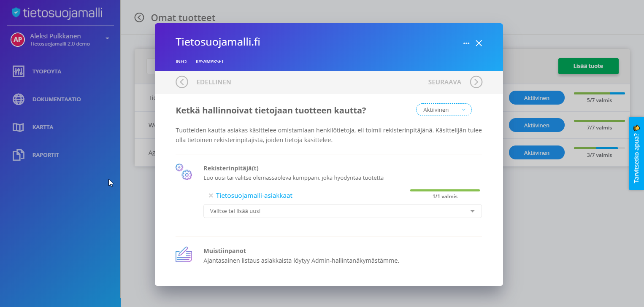Click the SEURAAVA navigation label

click(444, 82)
